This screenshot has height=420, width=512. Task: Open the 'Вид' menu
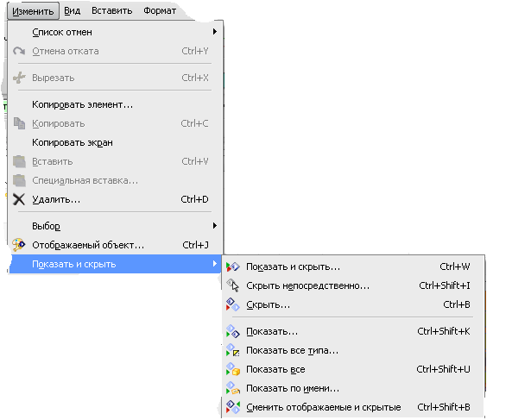[x=72, y=10]
